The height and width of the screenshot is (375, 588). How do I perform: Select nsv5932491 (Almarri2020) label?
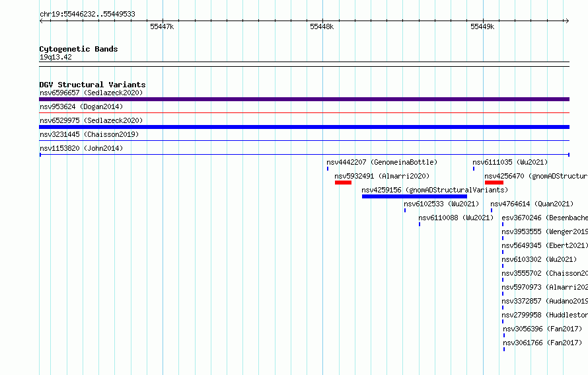coord(382,176)
